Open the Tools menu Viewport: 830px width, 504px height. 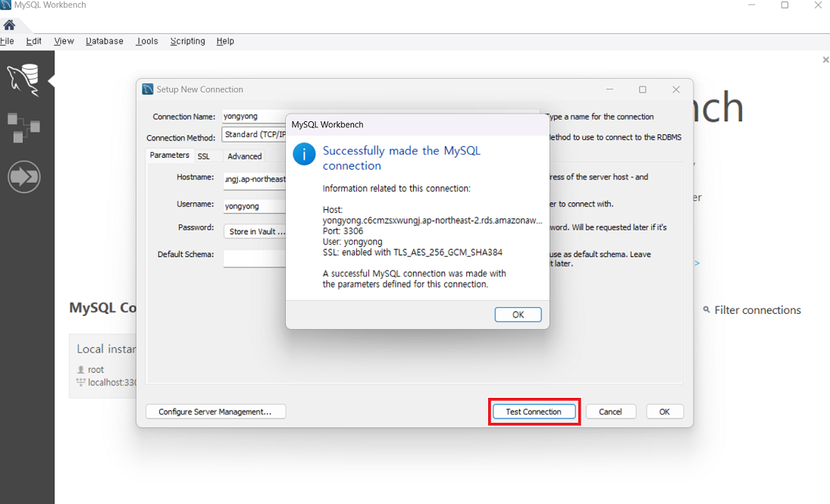click(146, 41)
